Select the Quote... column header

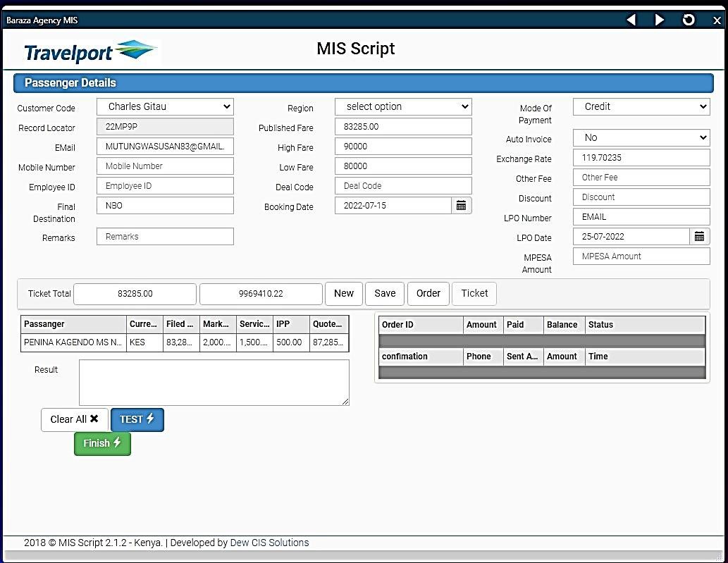(328, 324)
